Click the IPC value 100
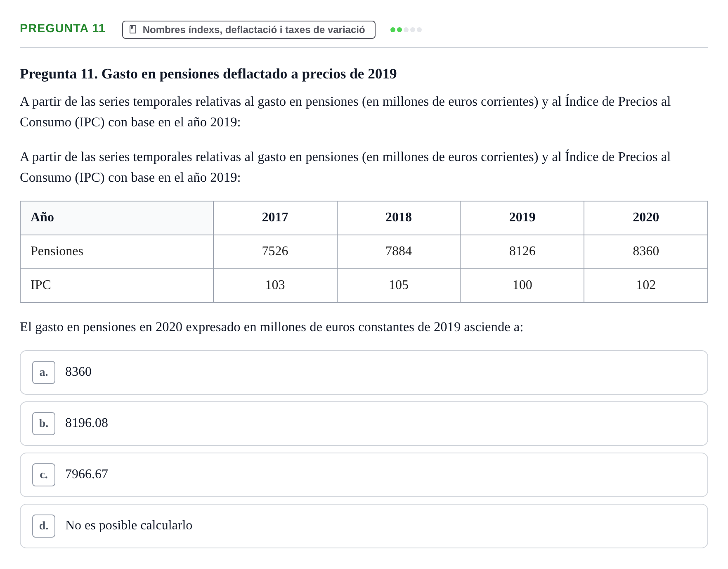728x569 pixels. click(522, 286)
